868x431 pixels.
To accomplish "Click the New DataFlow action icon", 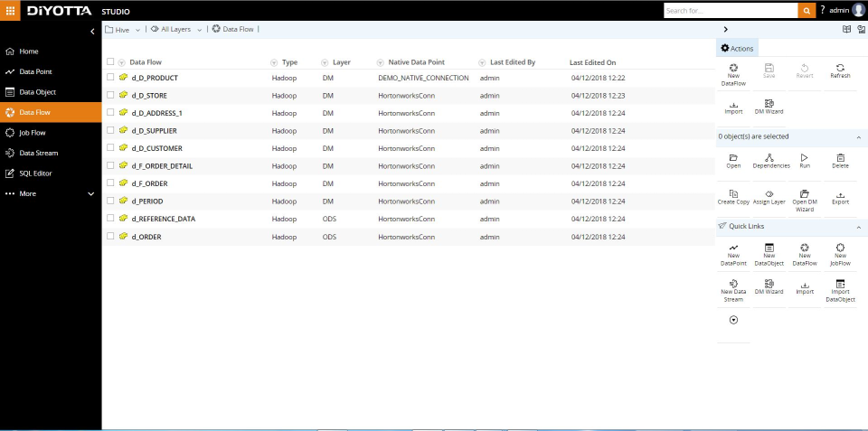I will coord(733,69).
